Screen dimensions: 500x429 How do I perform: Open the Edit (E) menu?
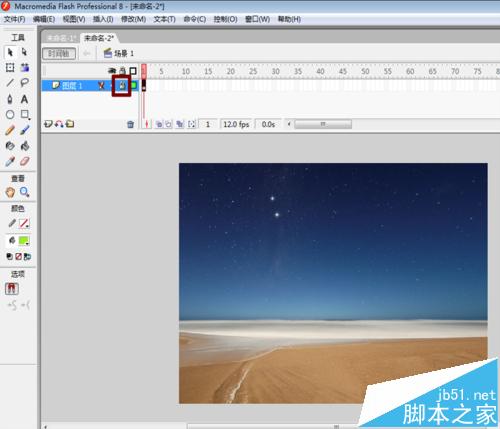tap(44, 19)
